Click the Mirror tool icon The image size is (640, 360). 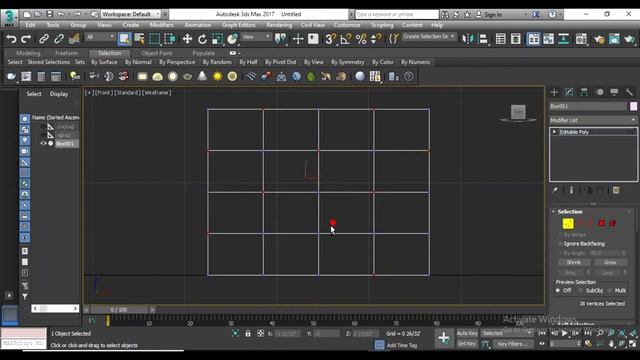pyautogui.click(x=468, y=39)
